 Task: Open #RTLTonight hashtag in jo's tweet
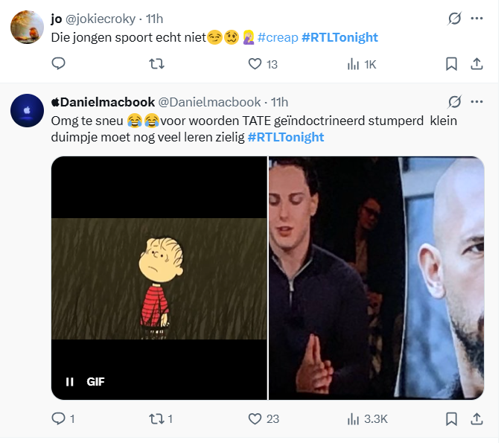(339, 37)
